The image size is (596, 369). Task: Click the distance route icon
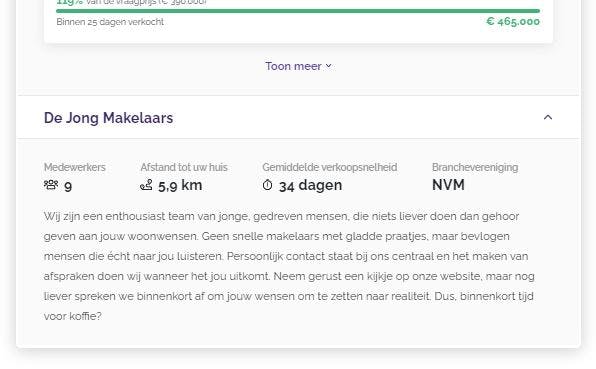(x=146, y=185)
